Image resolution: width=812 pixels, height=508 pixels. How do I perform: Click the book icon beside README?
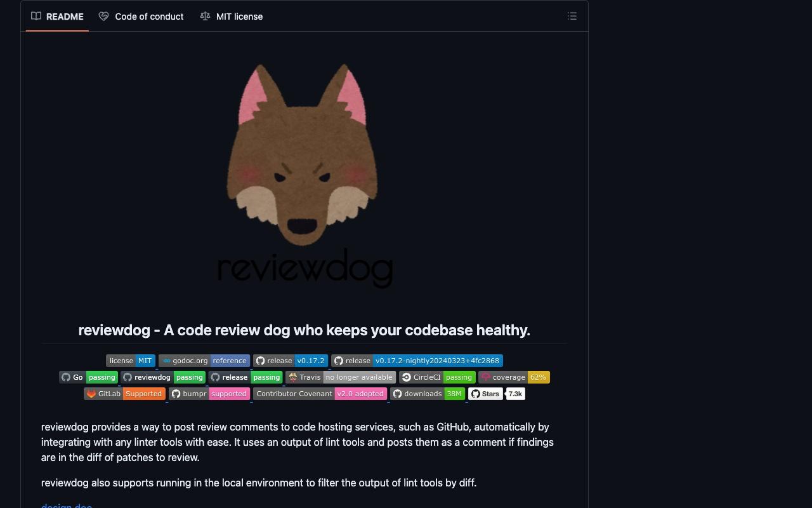pos(36,17)
